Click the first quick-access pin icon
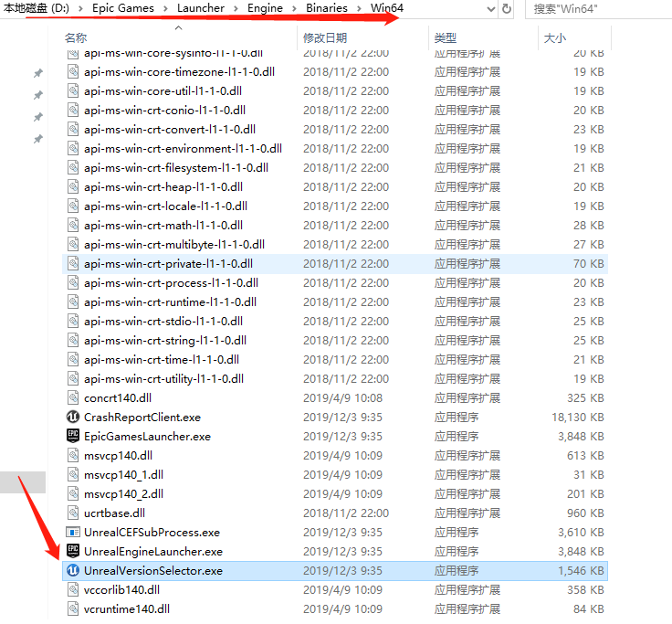This screenshot has width=672, height=624. click(38, 73)
